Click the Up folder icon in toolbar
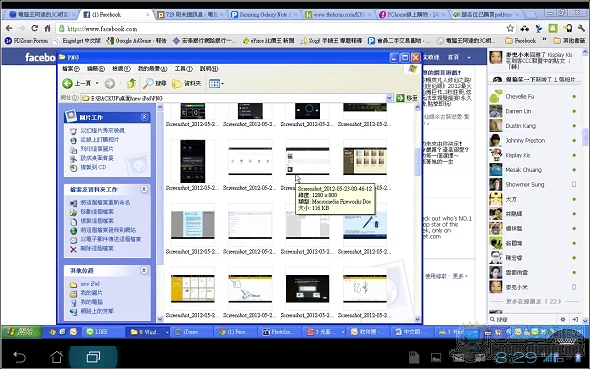 [131, 83]
